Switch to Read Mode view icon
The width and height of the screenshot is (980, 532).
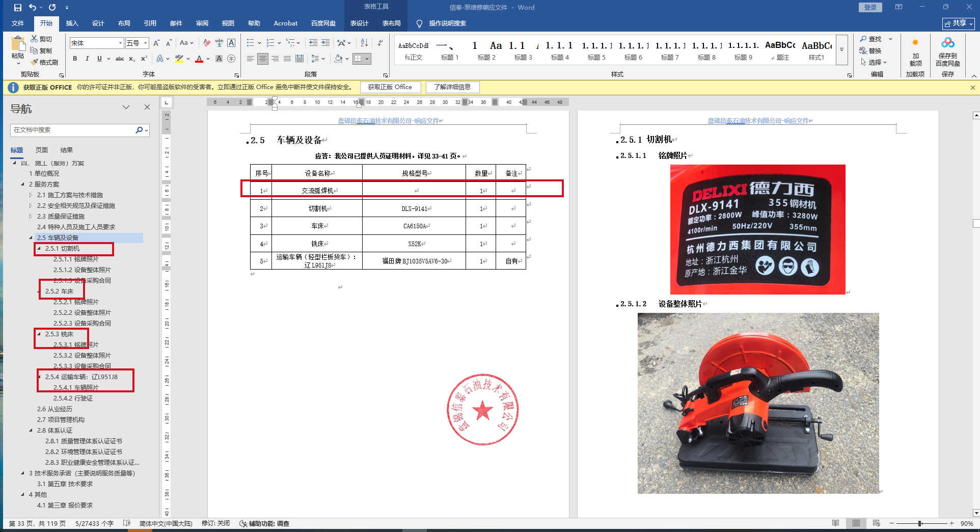(836, 523)
